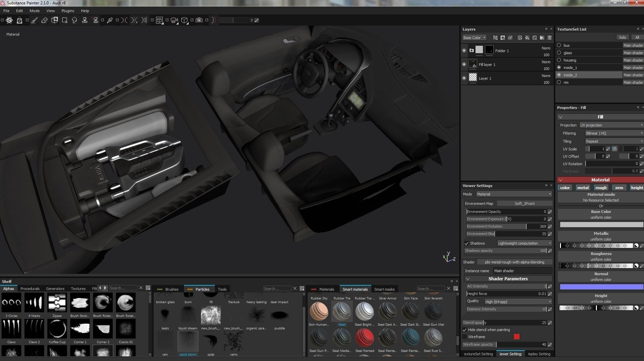Open the Quality High (64 spp) dropdown
Viewport: 644px width, 361px height.
[x=518, y=301]
